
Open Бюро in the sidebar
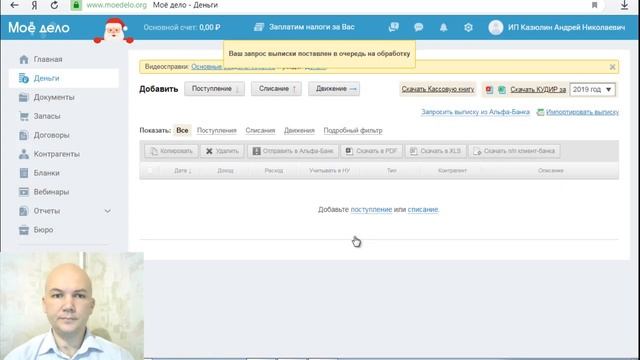(43, 230)
